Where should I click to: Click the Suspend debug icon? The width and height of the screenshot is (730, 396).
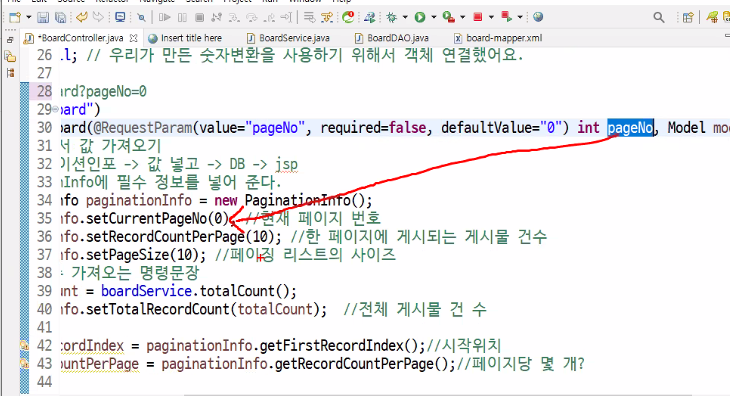coord(182,18)
